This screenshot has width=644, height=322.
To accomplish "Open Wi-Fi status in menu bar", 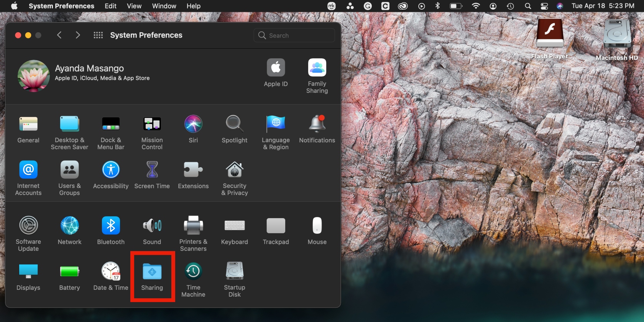I will (x=476, y=6).
